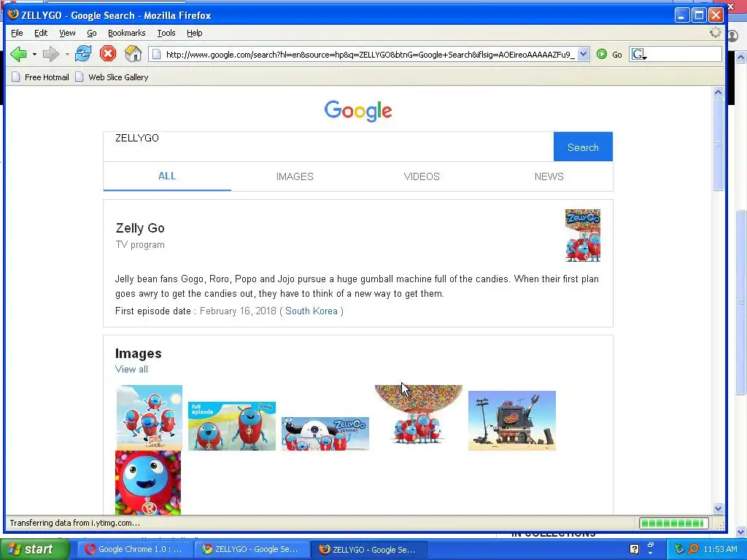Viewport: 747px width, 560px height.
Task: Click the Transferring data status bar text
Action: 75,523
